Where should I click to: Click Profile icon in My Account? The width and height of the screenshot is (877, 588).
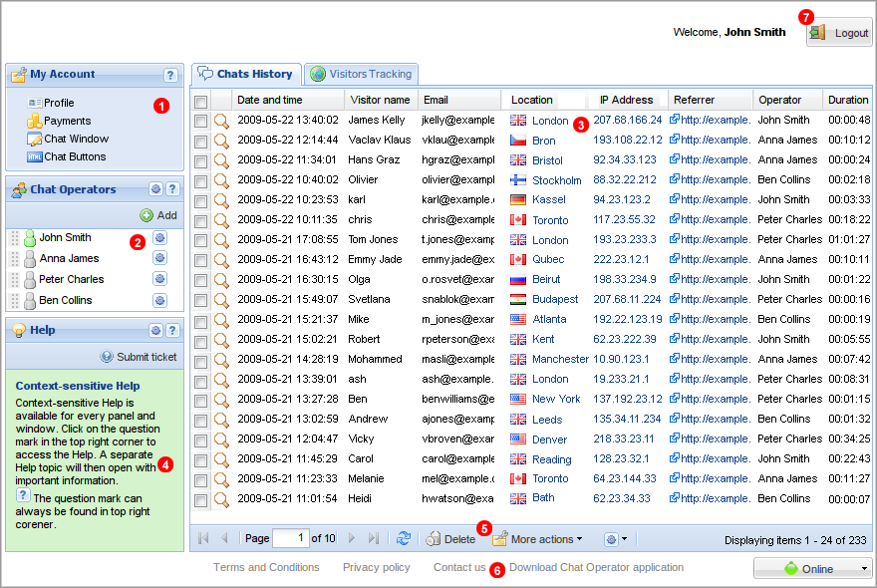coord(34,103)
